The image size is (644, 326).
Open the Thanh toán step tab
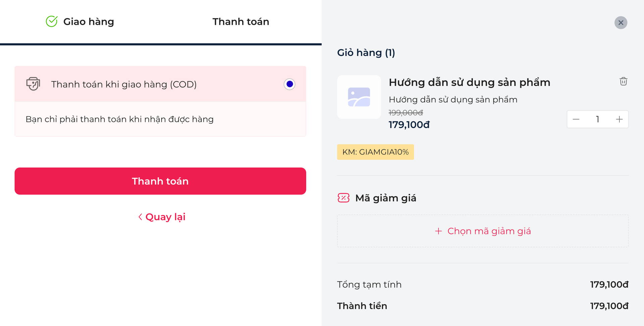coord(240,21)
